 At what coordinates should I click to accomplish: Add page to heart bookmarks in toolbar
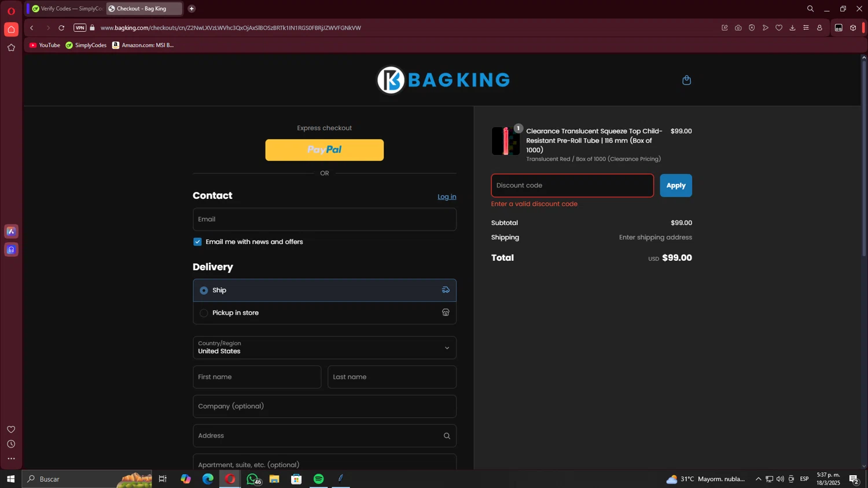(x=779, y=28)
